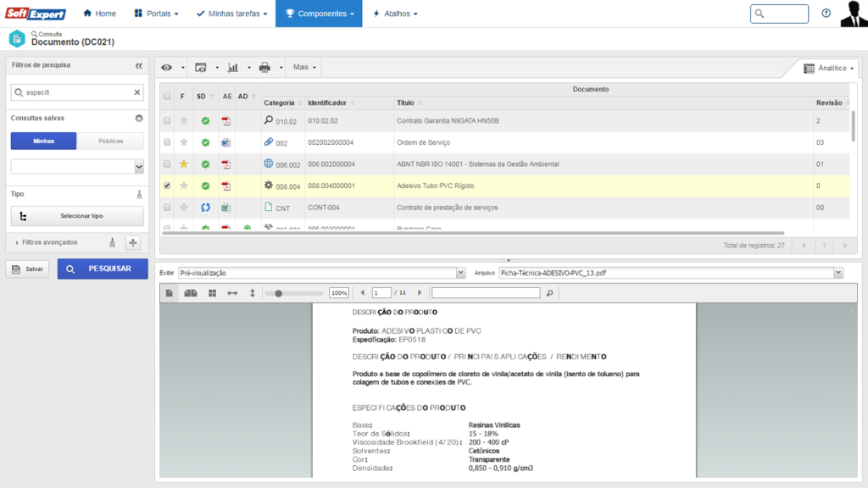Open the Componentes menu
The image size is (868, 488).
(x=319, y=14)
